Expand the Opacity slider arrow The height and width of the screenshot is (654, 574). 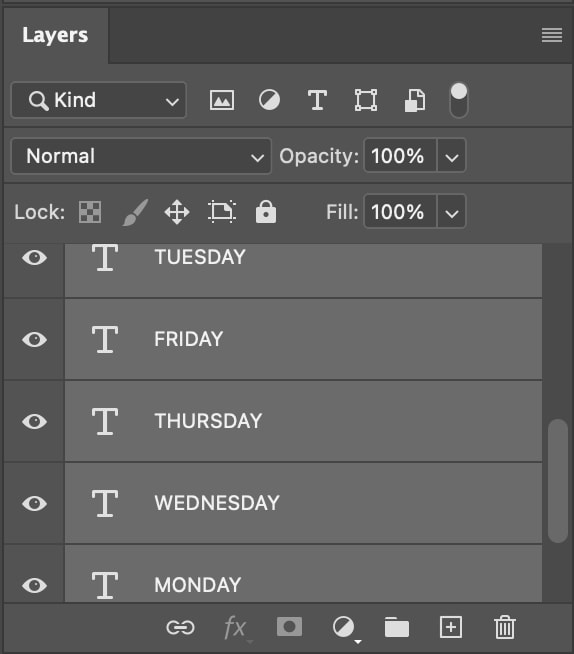451,156
